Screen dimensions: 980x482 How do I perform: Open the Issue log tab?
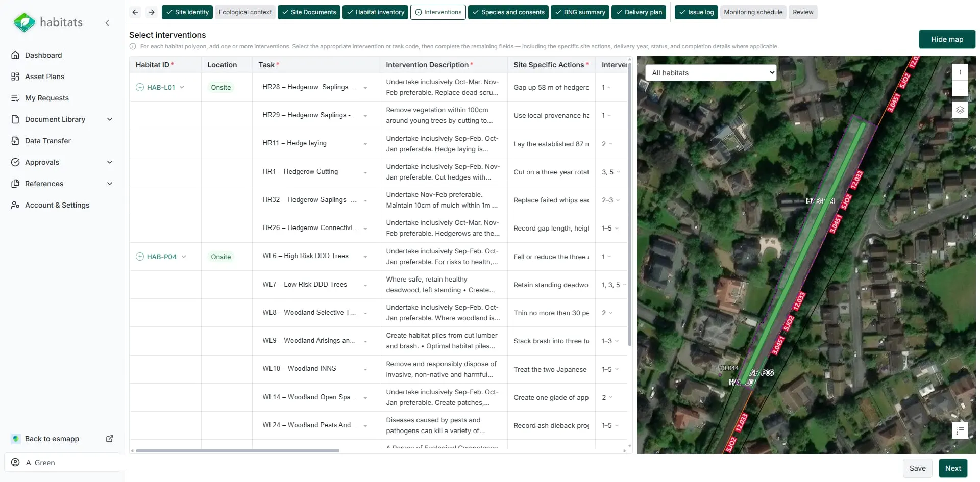tap(697, 12)
